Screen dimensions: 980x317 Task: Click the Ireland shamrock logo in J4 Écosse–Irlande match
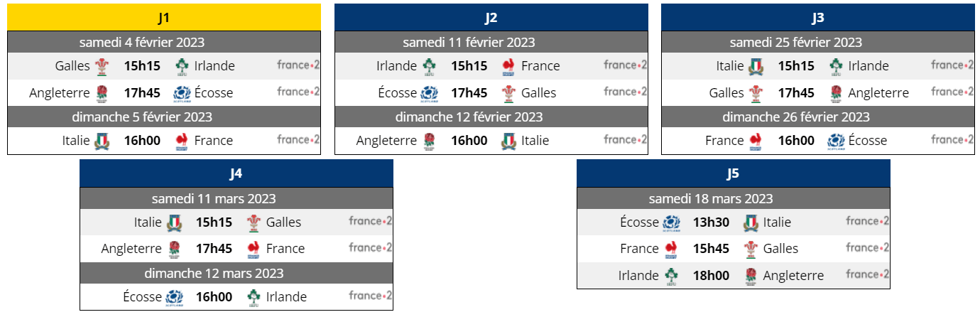[254, 297]
